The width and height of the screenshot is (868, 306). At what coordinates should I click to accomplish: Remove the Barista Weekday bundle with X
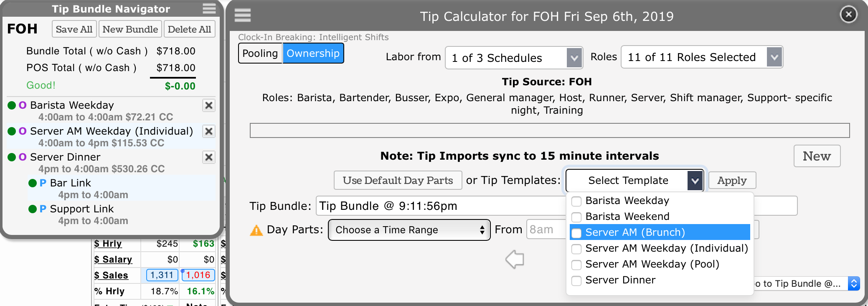pos(209,105)
